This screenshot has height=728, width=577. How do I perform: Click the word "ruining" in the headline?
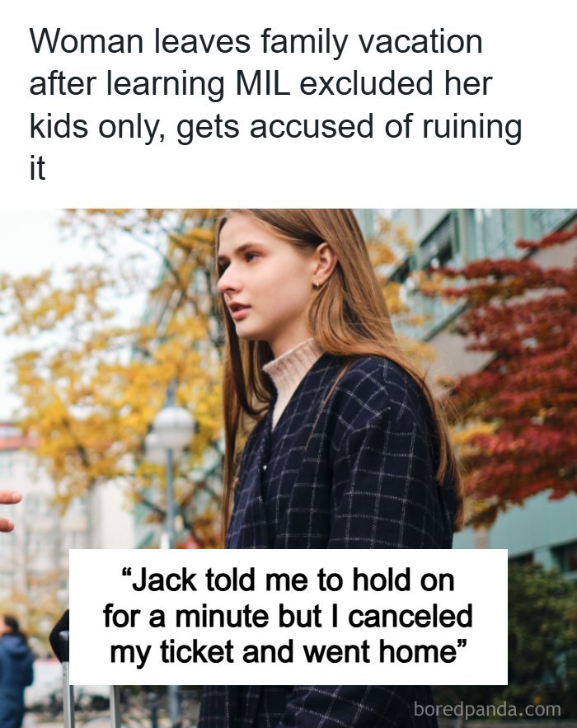coord(472,128)
